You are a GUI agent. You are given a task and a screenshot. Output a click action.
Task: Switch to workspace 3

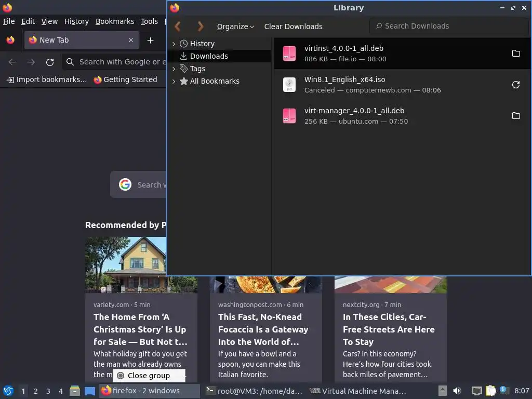[x=48, y=391]
